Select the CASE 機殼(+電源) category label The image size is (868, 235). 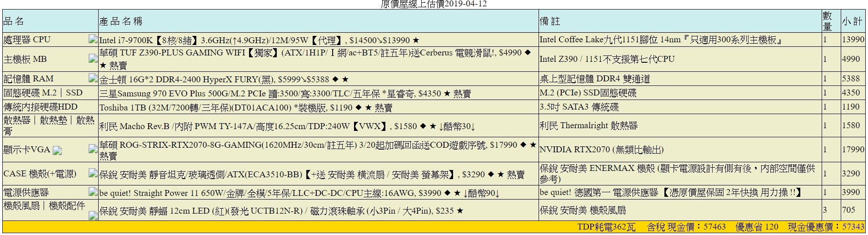click(40, 174)
